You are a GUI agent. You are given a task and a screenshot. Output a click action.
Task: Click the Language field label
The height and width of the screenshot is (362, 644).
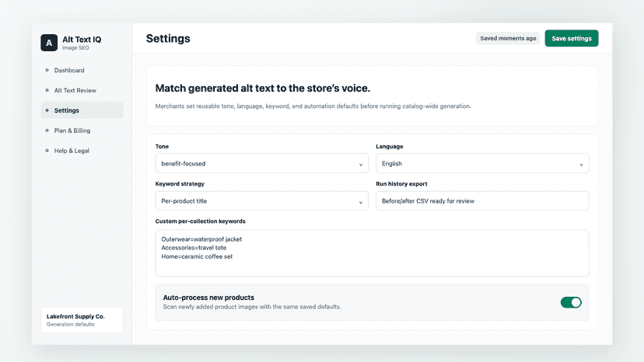(390, 147)
